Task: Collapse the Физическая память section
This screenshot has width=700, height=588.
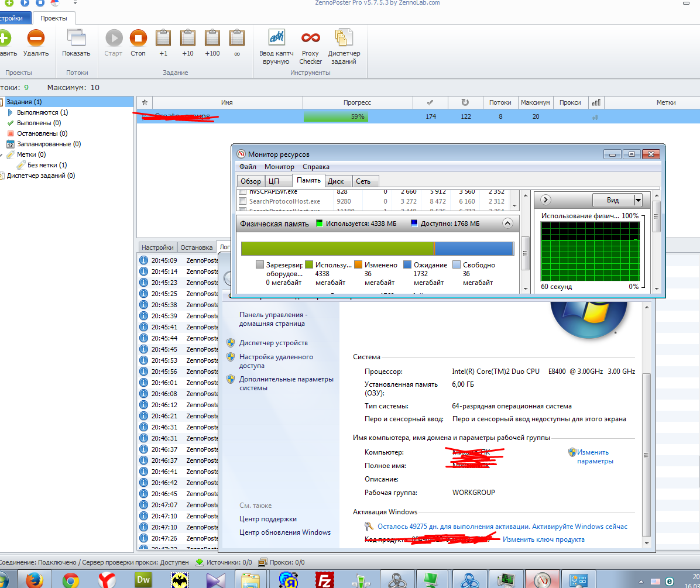Action: 507,223
